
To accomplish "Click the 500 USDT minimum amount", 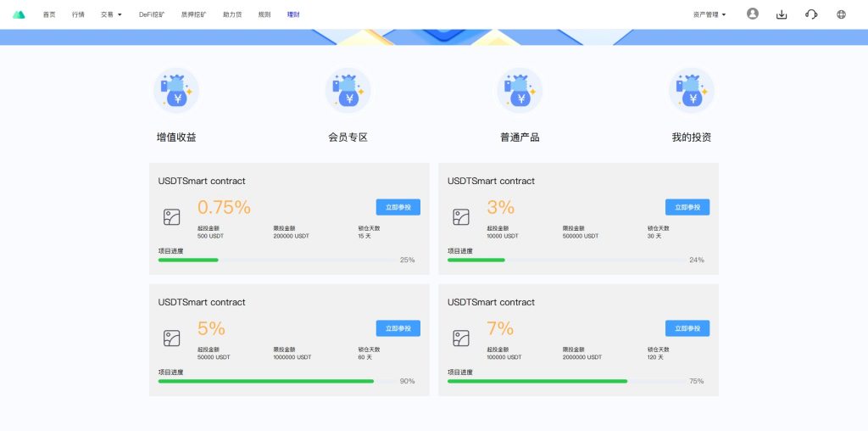I will point(211,236).
